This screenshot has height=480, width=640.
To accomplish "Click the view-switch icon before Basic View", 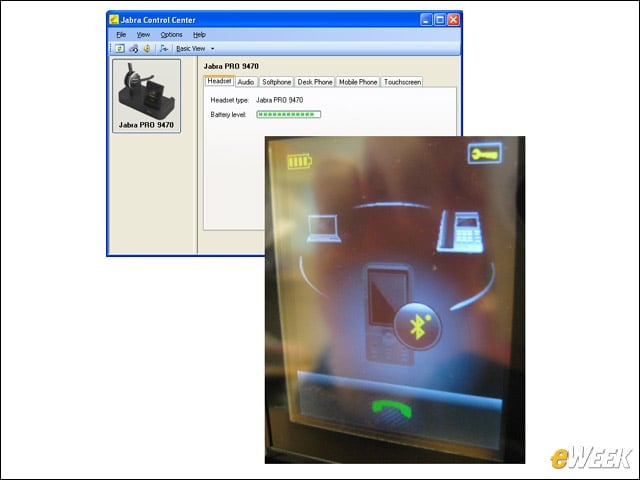I will coord(164,49).
